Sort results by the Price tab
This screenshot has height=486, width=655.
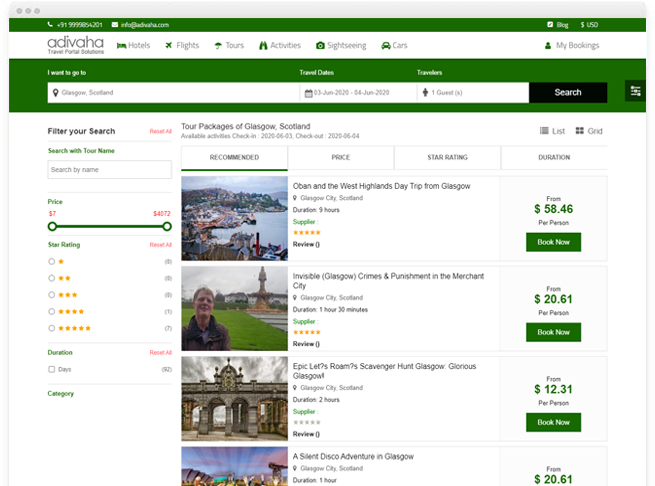pos(340,158)
